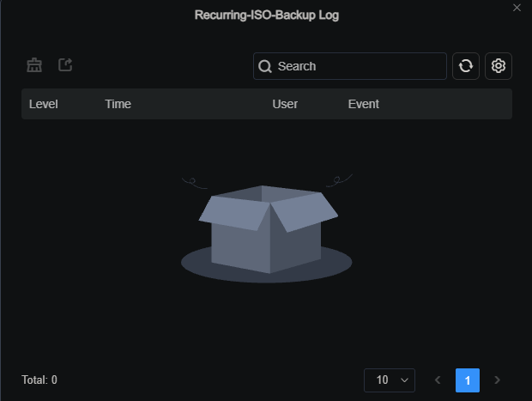Open log settings with the gear icon

click(x=498, y=66)
